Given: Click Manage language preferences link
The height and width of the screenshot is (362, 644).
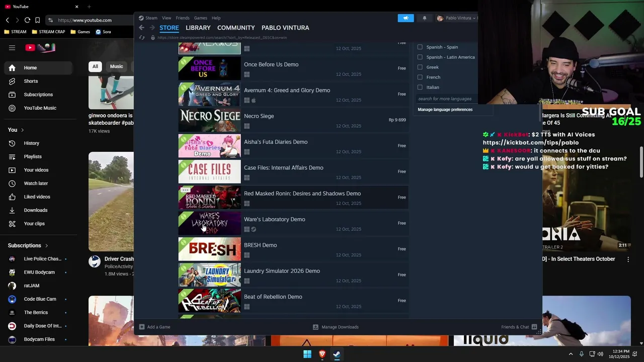Looking at the screenshot, I should tap(445, 110).
